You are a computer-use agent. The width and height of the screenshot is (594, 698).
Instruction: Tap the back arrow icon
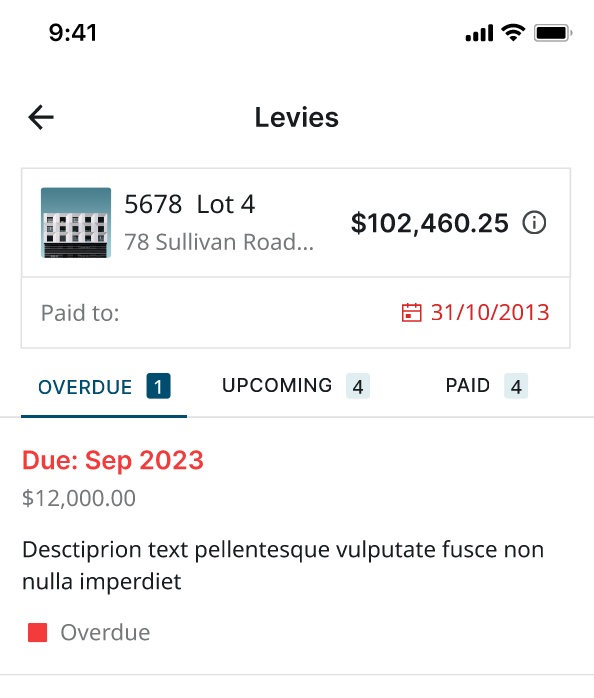(x=41, y=118)
